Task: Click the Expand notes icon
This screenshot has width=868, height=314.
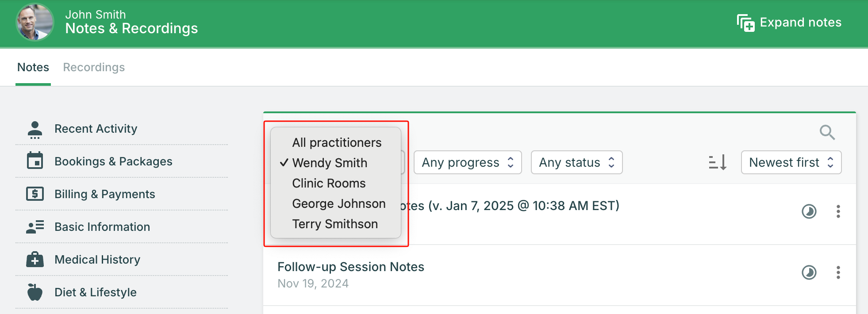Action: [x=745, y=23]
